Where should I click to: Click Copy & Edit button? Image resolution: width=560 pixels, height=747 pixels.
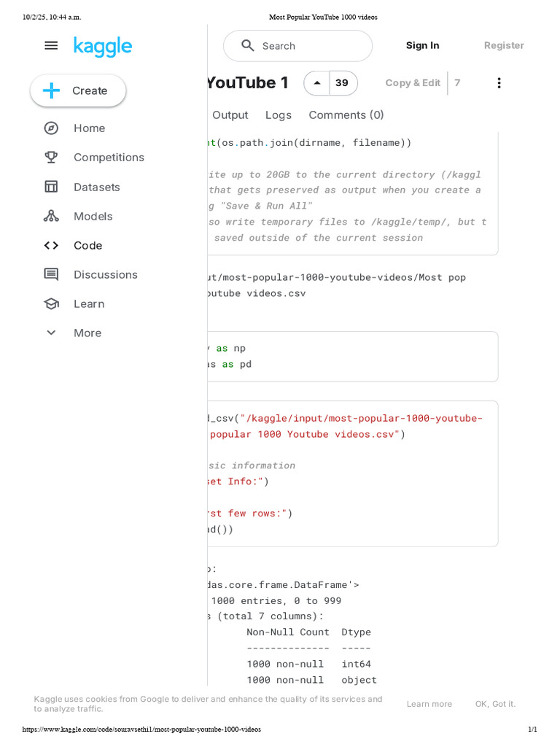click(x=413, y=83)
